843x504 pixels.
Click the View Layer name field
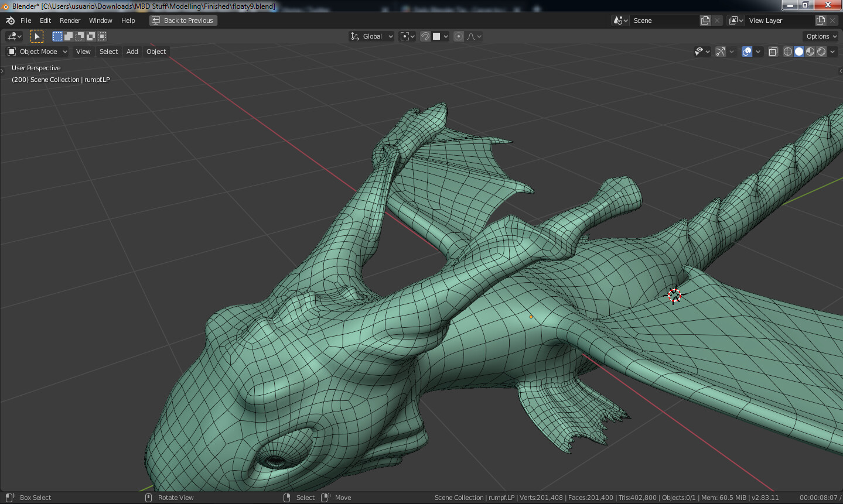pyautogui.click(x=780, y=20)
